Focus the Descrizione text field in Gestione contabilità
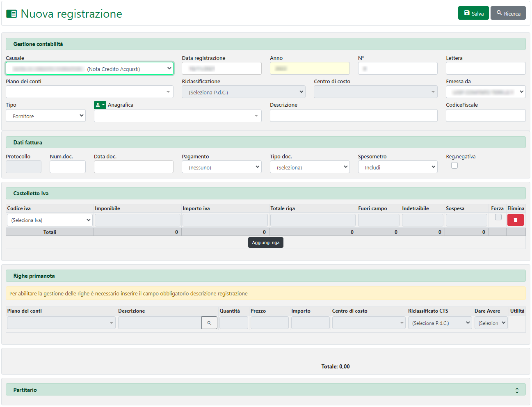This screenshot has height=407, width=532. click(353, 116)
